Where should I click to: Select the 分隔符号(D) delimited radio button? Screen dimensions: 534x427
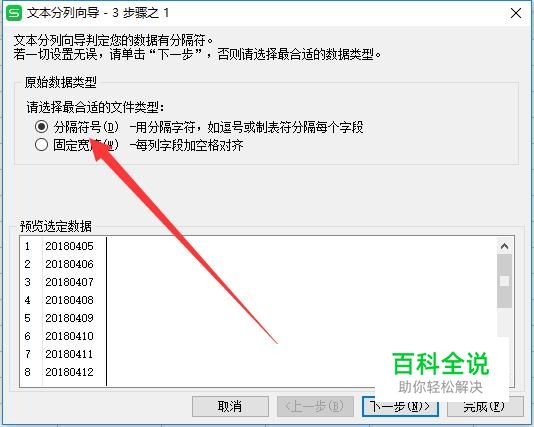[42, 127]
